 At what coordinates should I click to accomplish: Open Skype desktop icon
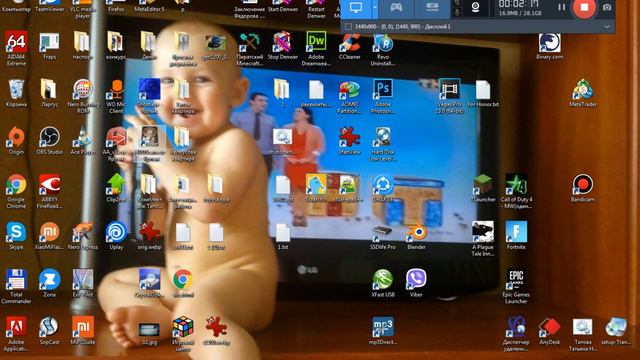(x=16, y=236)
